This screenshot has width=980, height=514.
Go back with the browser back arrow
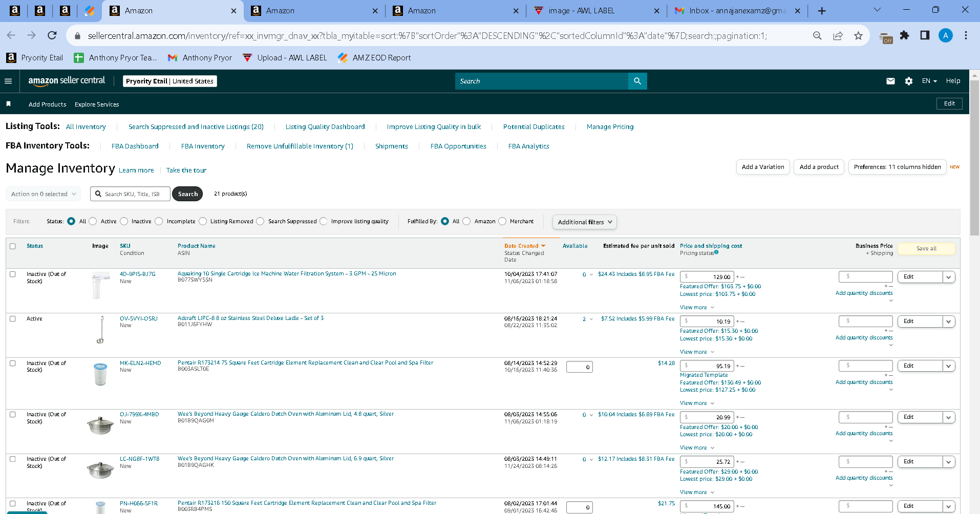click(x=11, y=35)
